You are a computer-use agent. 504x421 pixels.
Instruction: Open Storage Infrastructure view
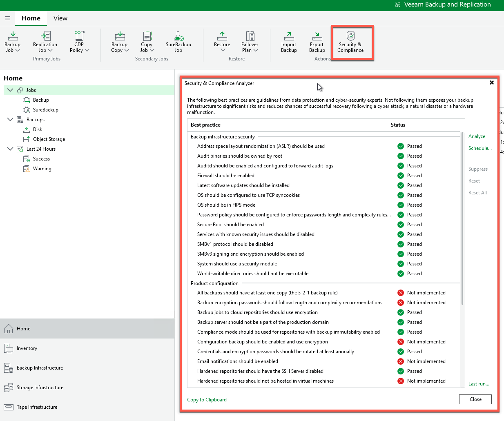point(40,388)
